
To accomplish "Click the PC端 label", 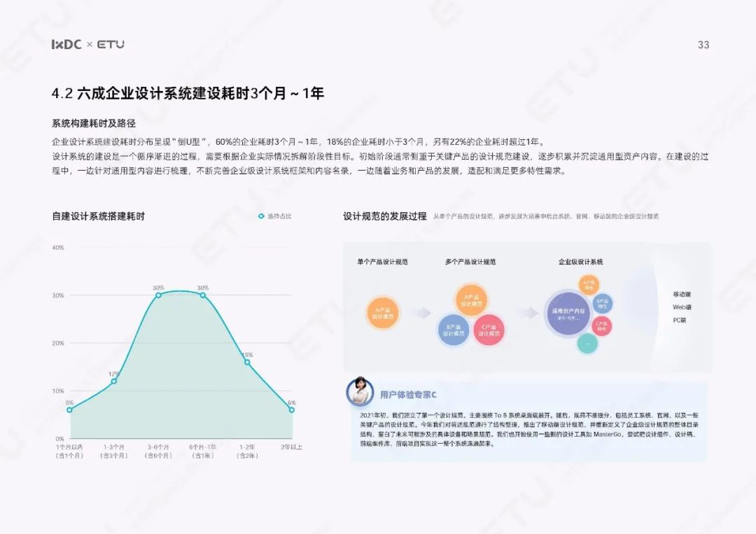I will [679, 320].
